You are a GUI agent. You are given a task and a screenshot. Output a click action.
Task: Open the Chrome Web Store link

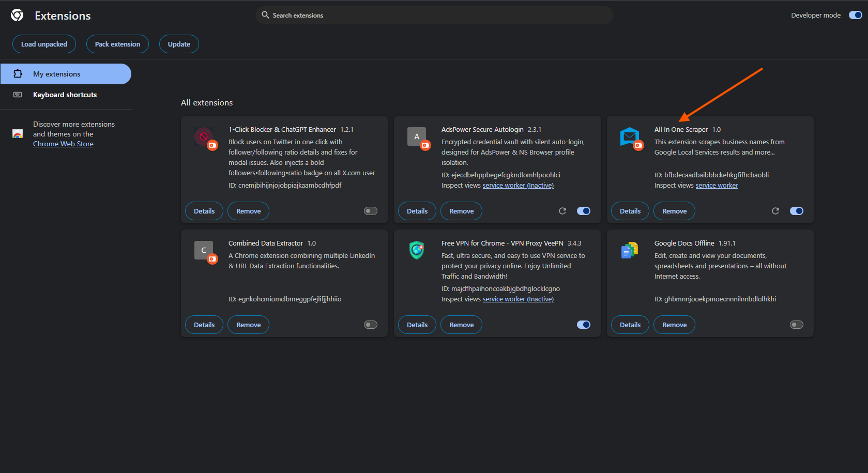tap(63, 144)
